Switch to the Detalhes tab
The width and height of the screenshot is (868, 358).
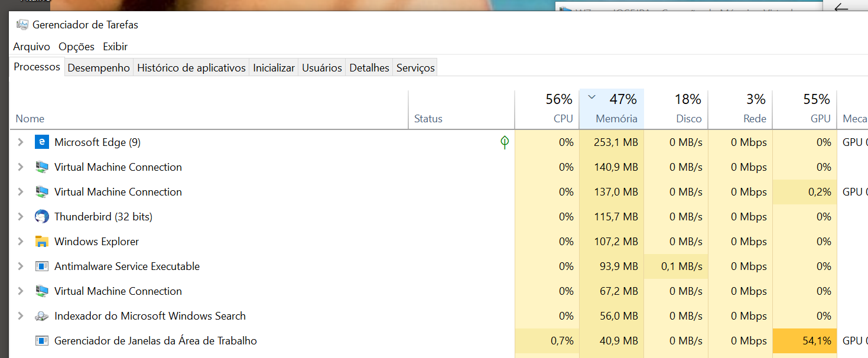[369, 68]
